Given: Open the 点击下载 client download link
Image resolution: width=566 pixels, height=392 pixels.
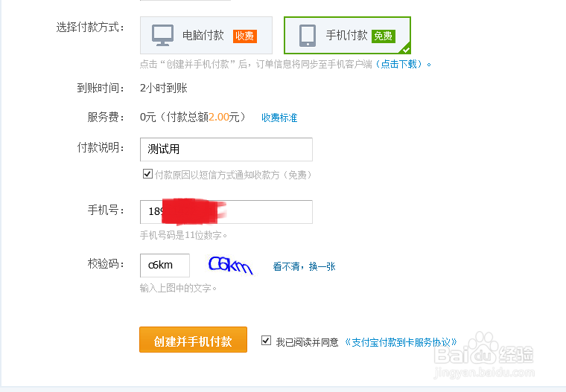Looking at the screenshot, I should tap(399, 64).
